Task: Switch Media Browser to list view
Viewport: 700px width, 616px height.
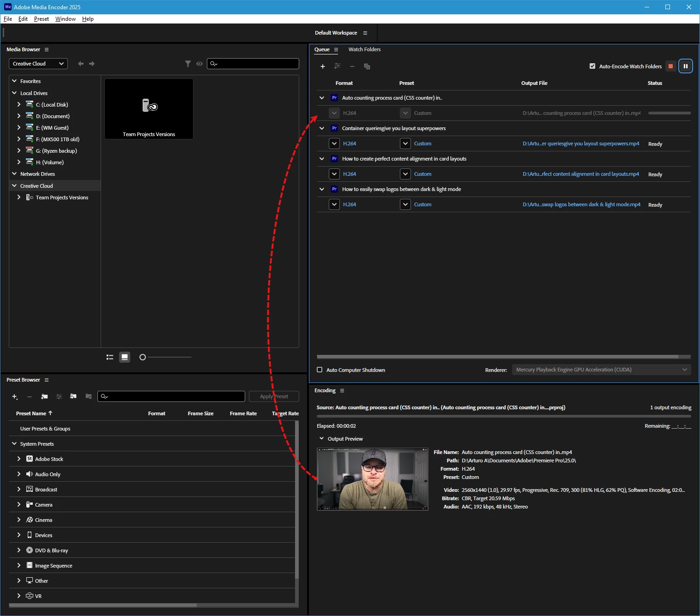Action: [x=110, y=357]
